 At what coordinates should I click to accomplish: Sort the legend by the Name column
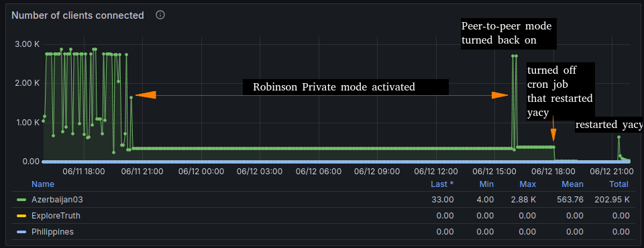click(43, 184)
